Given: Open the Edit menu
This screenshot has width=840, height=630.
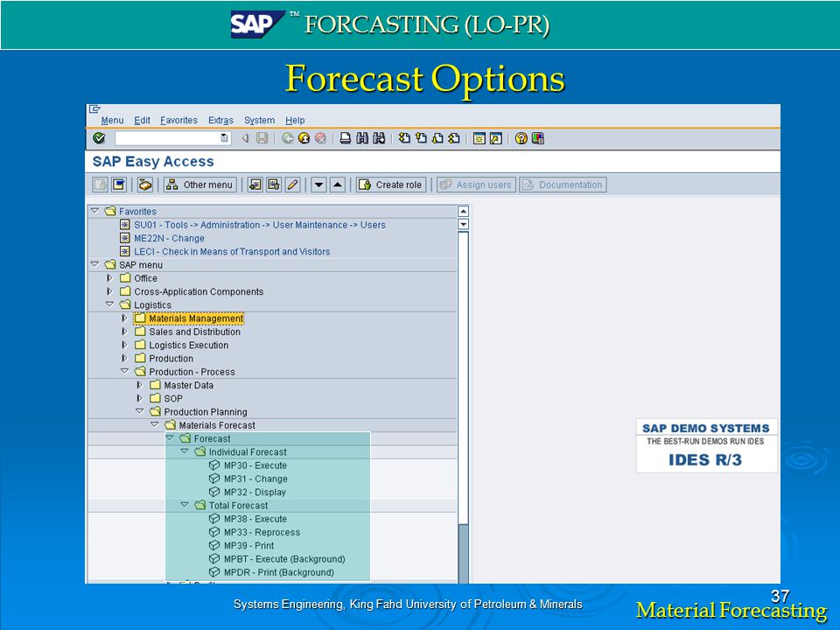Looking at the screenshot, I should pos(142,121).
